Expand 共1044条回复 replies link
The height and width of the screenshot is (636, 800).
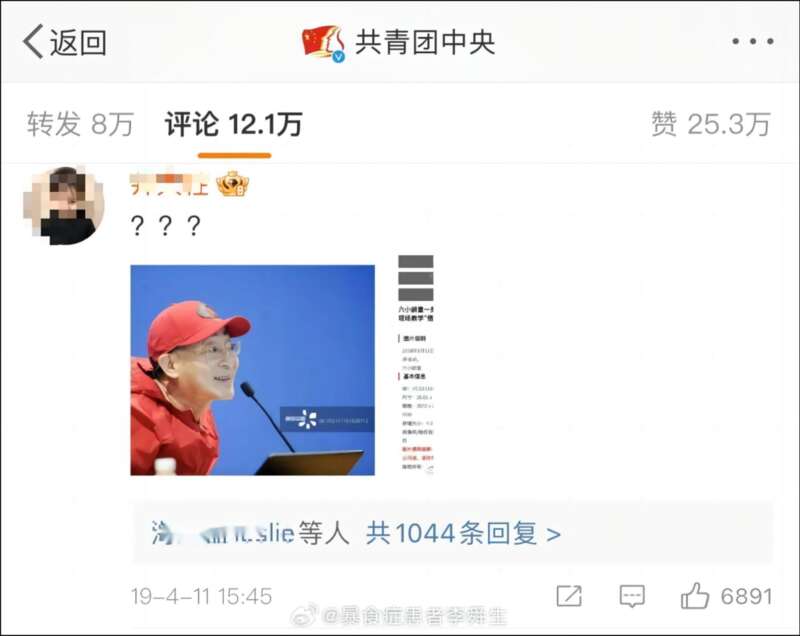click(x=463, y=533)
